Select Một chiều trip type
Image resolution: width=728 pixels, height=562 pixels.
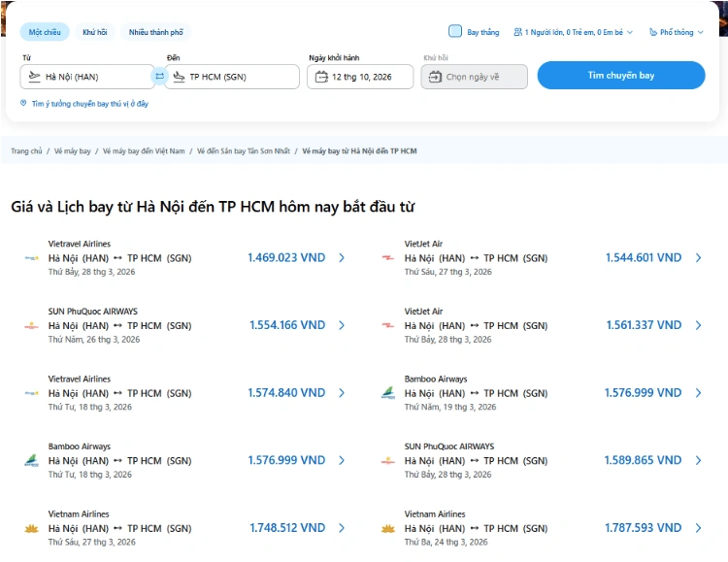(45, 32)
